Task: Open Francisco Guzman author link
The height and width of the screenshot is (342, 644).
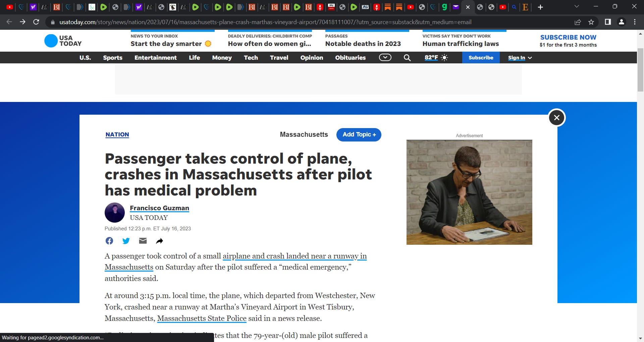Action: (160, 208)
